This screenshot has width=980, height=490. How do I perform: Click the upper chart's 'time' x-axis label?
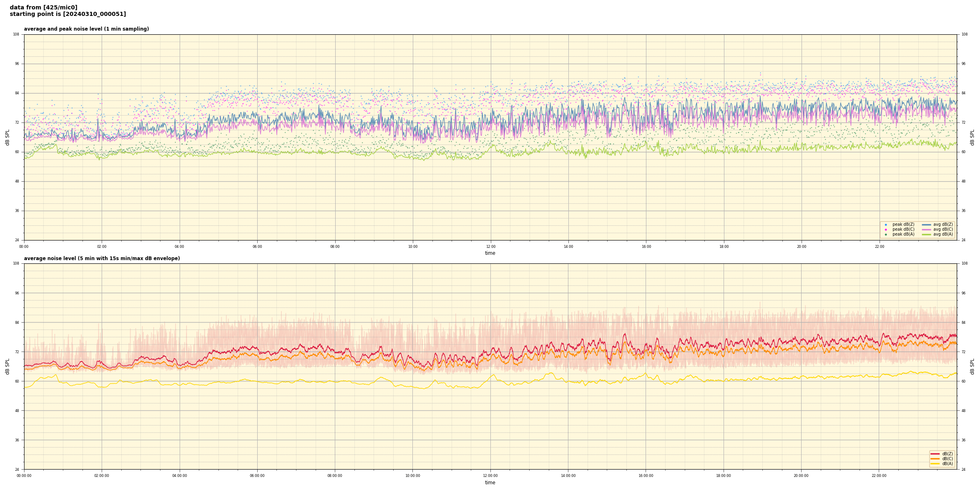490,253
